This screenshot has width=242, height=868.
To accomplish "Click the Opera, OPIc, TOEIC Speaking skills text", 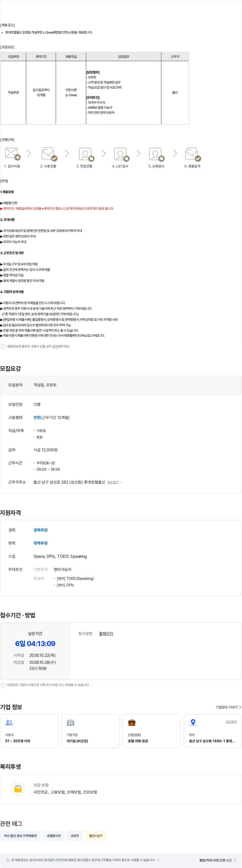I will click(x=60, y=556).
